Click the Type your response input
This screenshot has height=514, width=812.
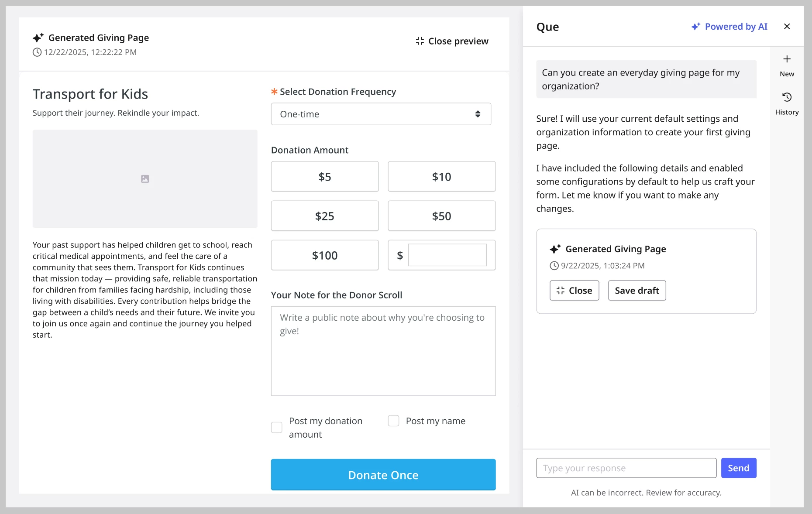pos(626,468)
